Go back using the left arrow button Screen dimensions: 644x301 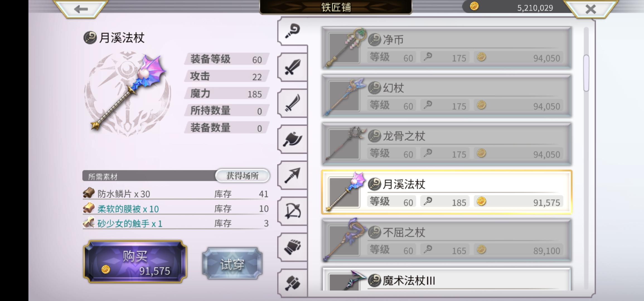pyautogui.click(x=81, y=9)
